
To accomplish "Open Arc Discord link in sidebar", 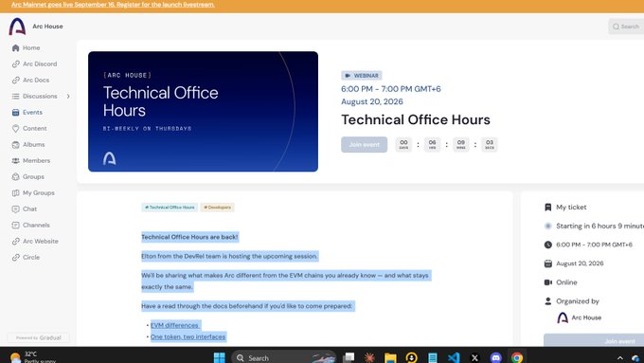I will (34, 64).
